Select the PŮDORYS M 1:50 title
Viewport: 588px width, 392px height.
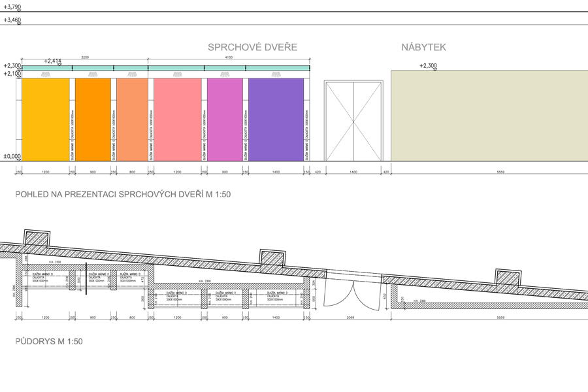49,341
